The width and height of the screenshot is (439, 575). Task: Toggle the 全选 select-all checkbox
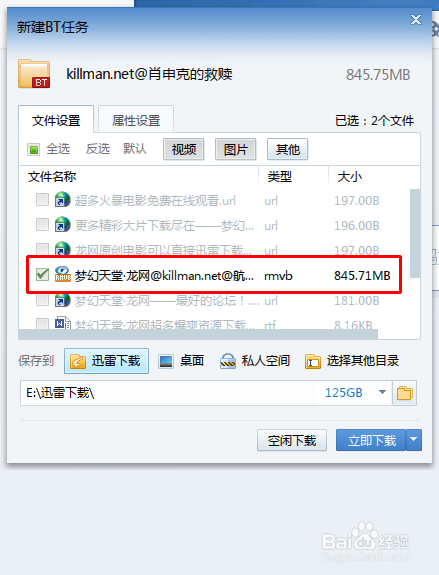click(33, 150)
